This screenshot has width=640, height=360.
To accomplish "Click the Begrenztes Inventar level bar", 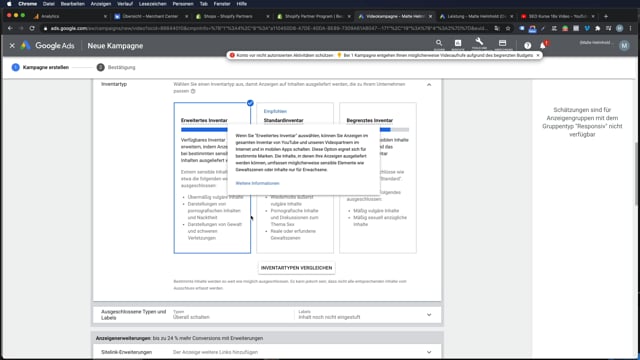I will pos(394,129).
